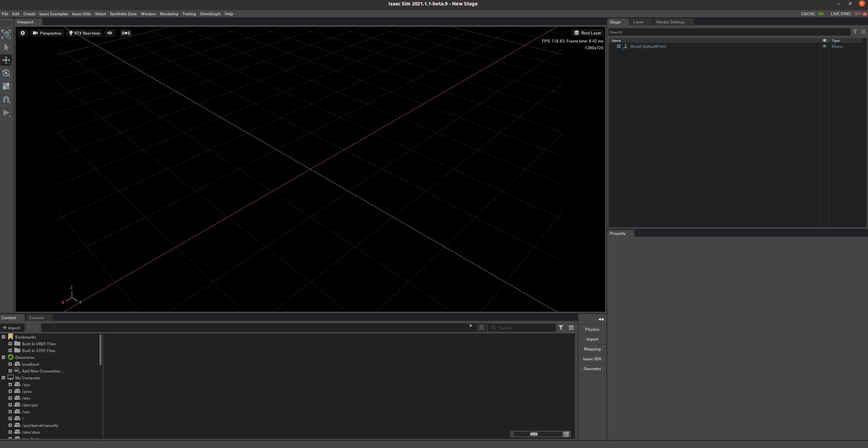Image resolution: width=868 pixels, height=448 pixels.
Task: Open the viewport show/hide eye menu
Action: 110,33
